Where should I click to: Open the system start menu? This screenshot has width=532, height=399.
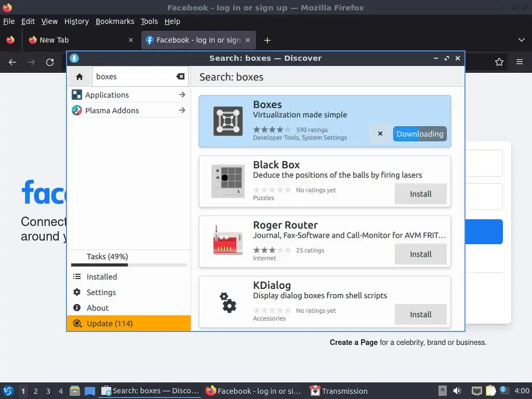point(8,391)
